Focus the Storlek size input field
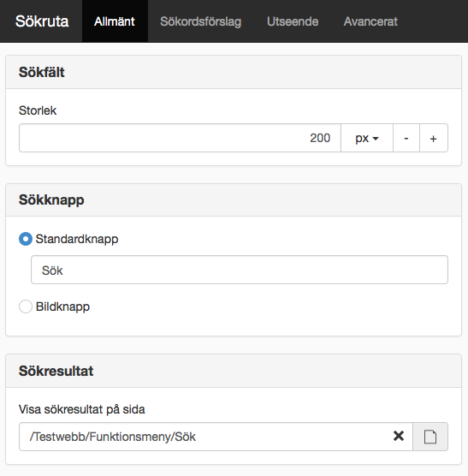Image resolution: width=468 pixels, height=476 pixels. [x=180, y=138]
